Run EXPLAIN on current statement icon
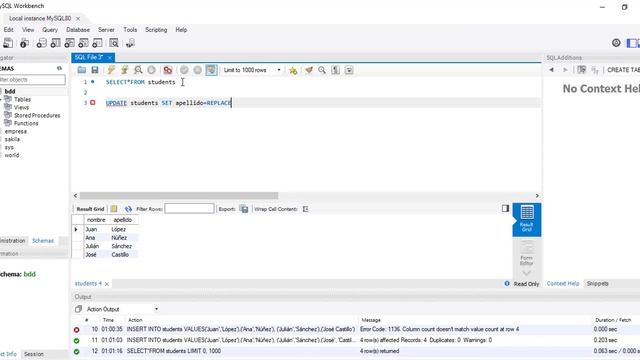 [138, 70]
